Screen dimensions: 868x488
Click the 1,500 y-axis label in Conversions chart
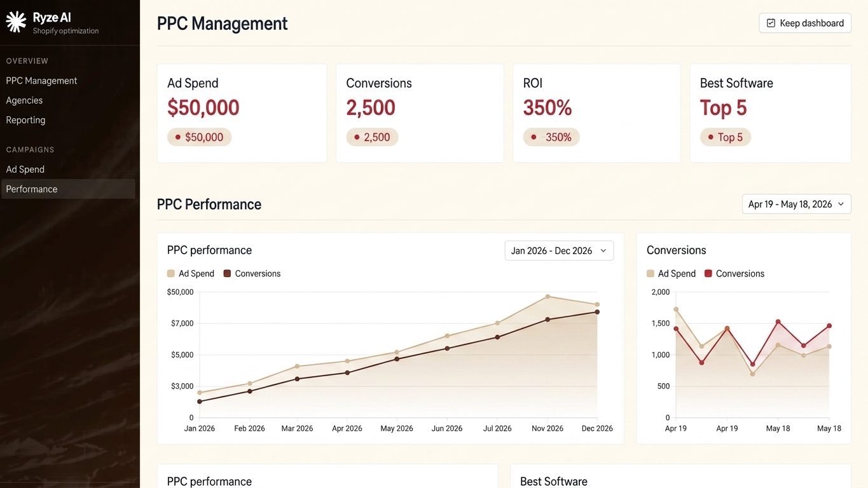click(x=661, y=323)
